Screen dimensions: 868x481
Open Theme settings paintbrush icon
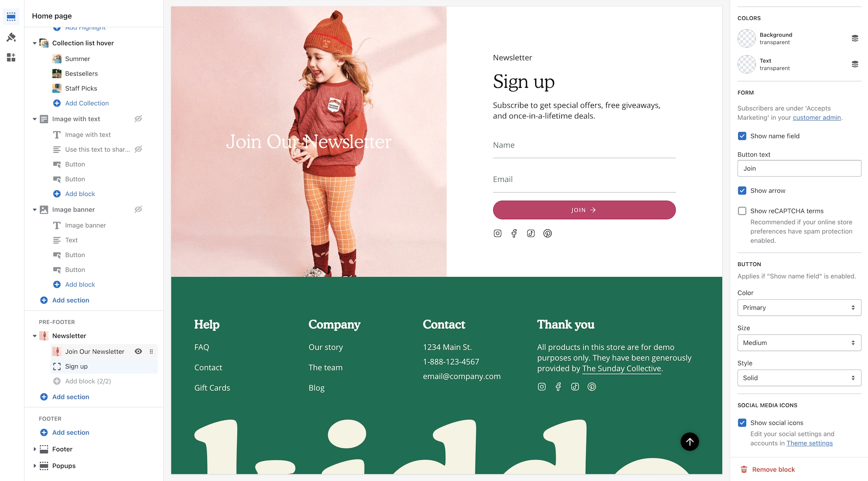point(11,37)
